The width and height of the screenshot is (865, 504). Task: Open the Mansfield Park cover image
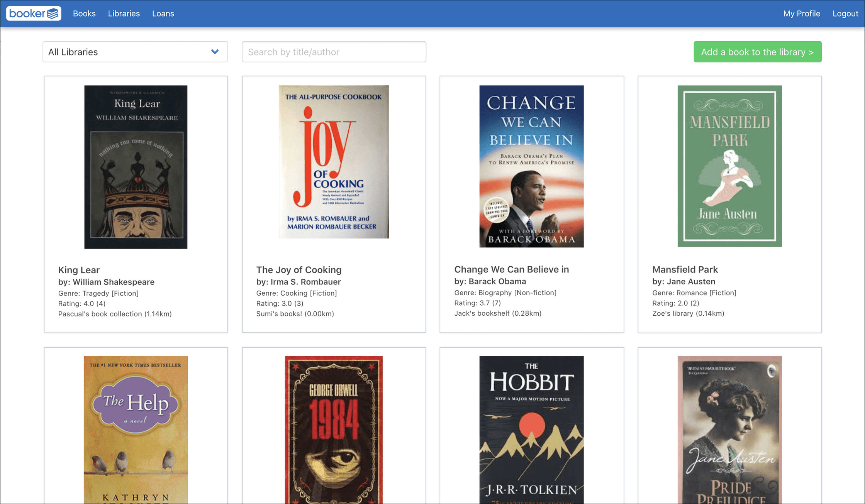coord(730,166)
